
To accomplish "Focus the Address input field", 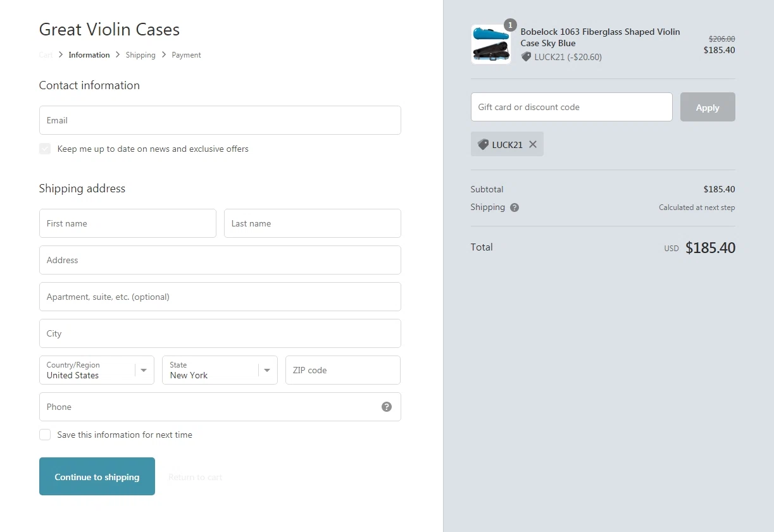I will [x=220, y=260].
